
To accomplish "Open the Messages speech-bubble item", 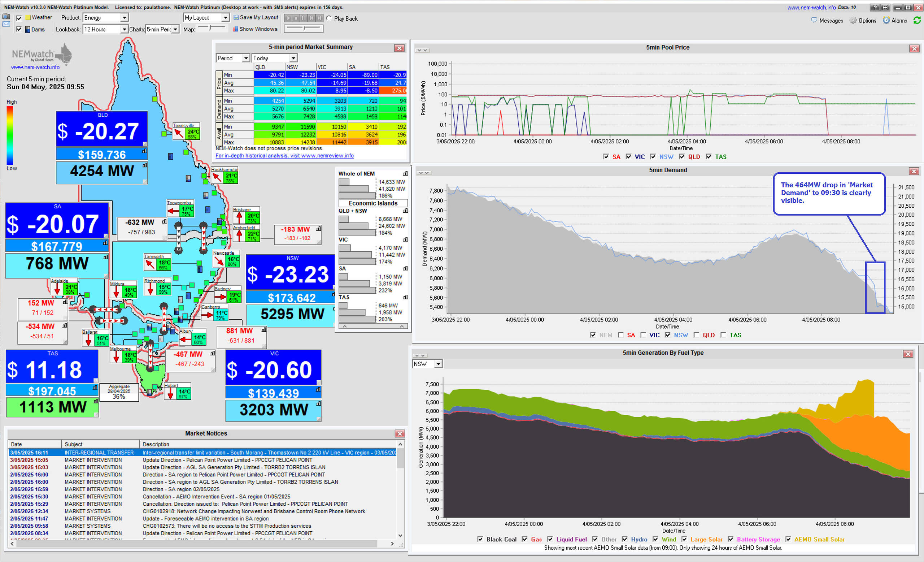I will 827,21.
